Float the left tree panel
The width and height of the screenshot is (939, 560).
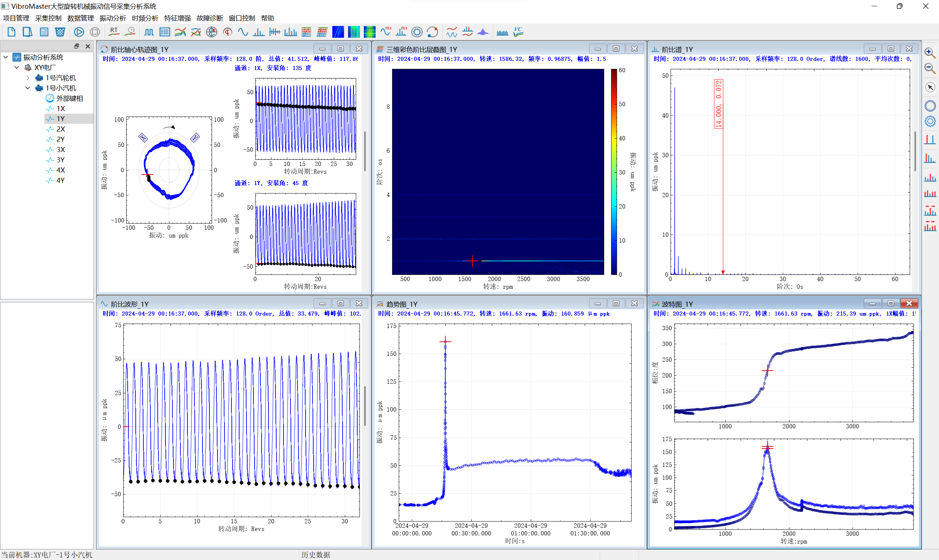coord(77,46)
